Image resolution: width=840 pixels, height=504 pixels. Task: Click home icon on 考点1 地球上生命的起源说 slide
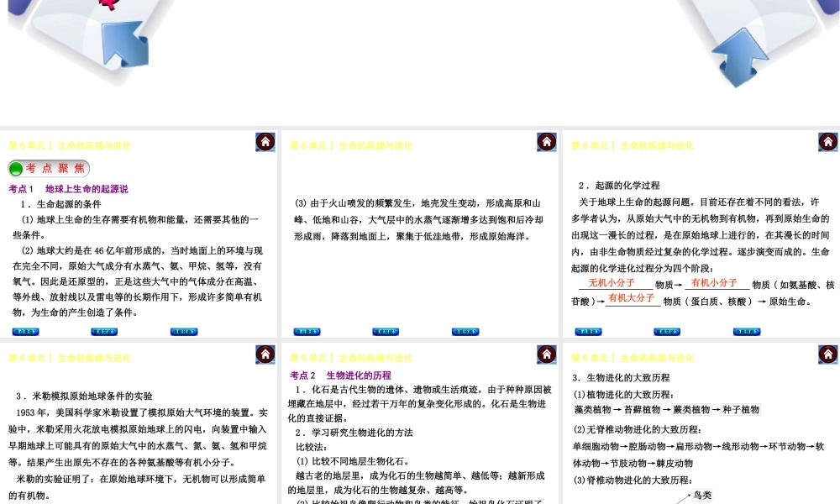pos(265,142)
